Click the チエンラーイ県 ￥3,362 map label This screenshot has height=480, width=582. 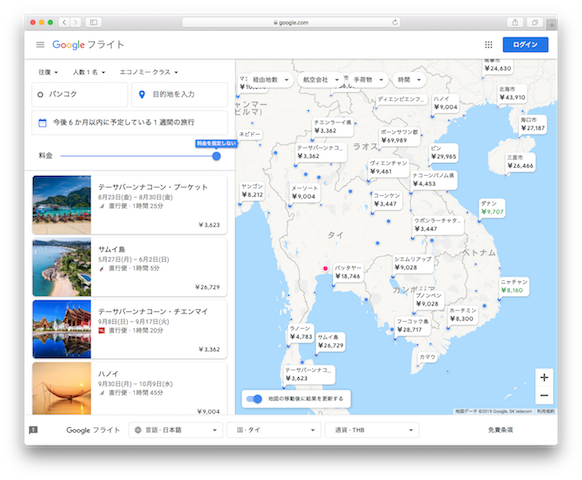coord(333,127)
